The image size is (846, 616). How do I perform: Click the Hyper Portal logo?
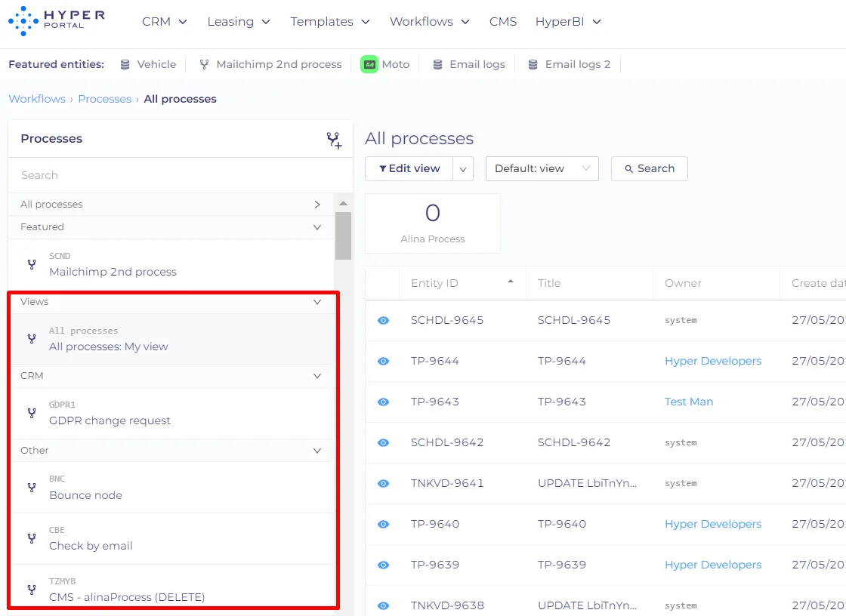[x=57, y=21]
